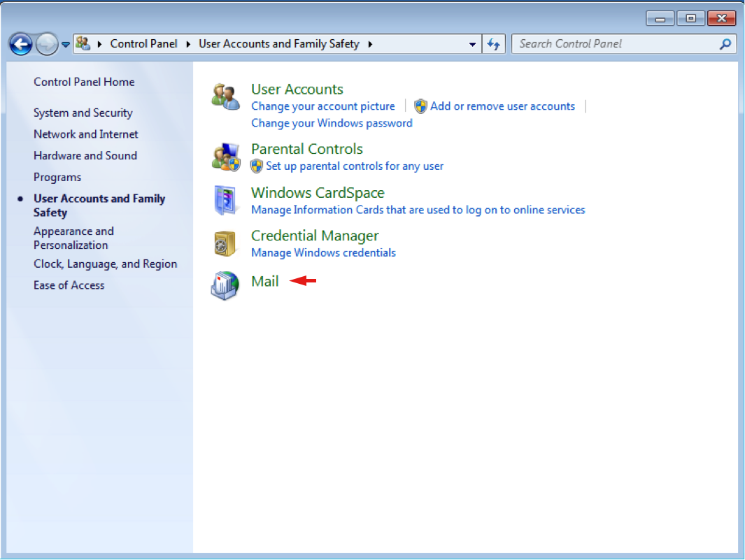Screen dimensions: 745x560
Task: Click Change your account picture link
Action: (x=322, y=106)
